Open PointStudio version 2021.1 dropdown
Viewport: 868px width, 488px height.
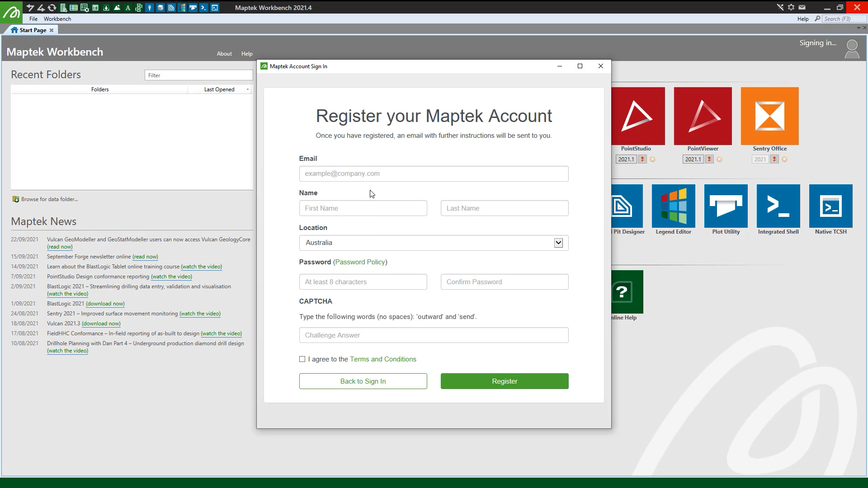point(626,160)
